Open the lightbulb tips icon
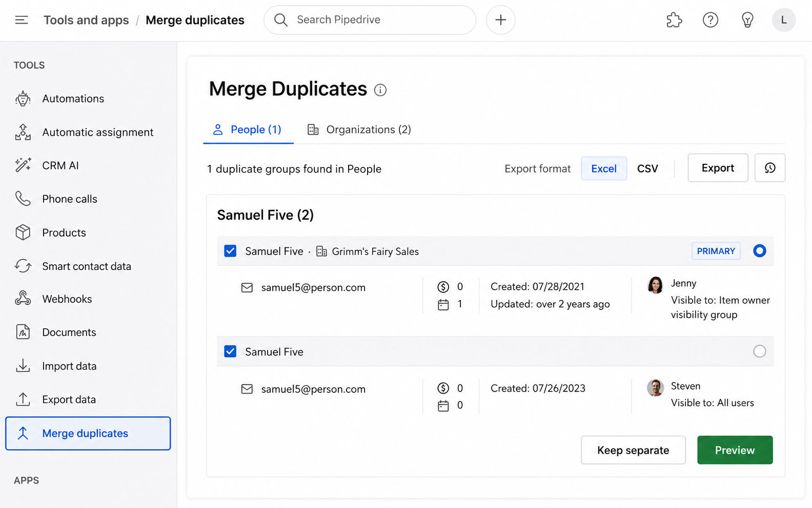Viewport: 812px width, 508px height. click(747, 20)
